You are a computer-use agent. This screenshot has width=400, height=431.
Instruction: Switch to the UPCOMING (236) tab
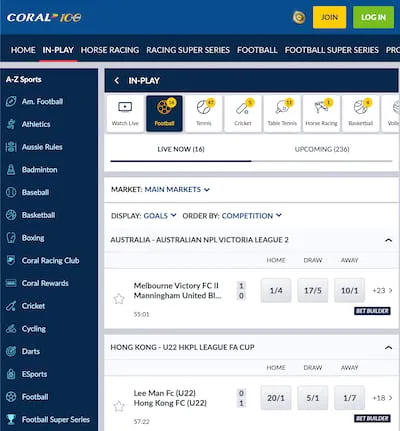coord(322,149)
